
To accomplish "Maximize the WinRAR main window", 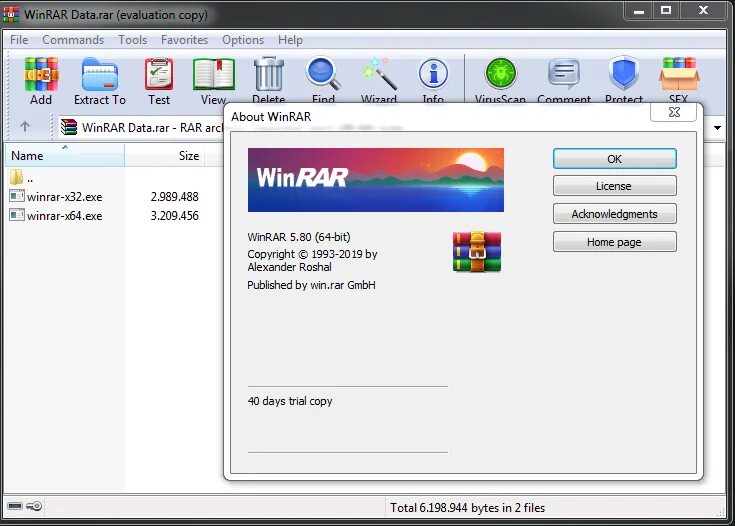I will [x=666, y=11].
